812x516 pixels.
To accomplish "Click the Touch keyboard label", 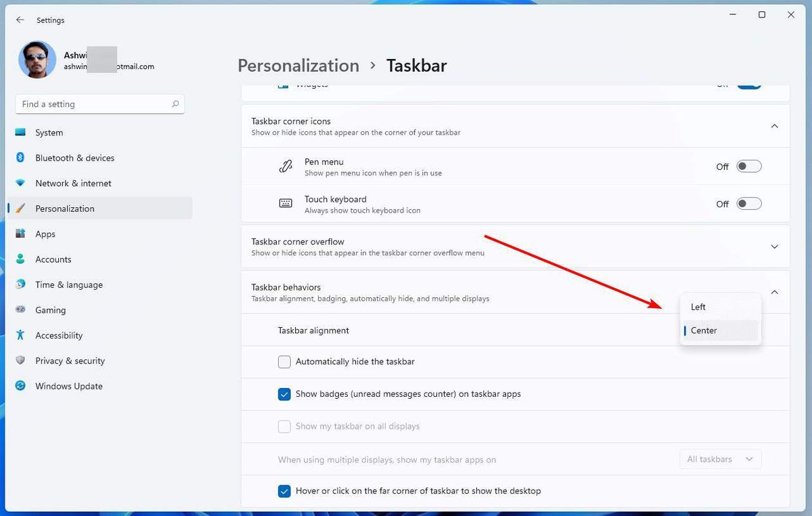I will [x=336, y=199].
